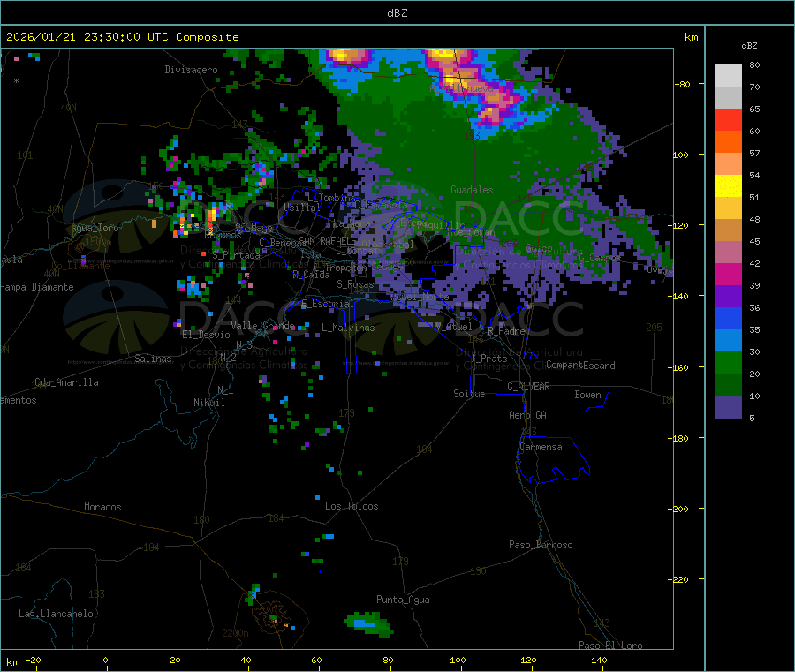The height and width of the screenshot is (672, 795).
Task: Click the timestamp '2026/01/21 23:30:00 UTC Composite'
Action: click(x=122, y=37)
